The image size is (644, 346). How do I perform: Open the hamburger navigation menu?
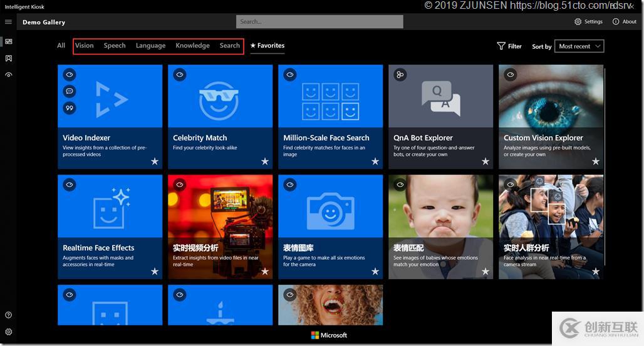coord(8,22)
